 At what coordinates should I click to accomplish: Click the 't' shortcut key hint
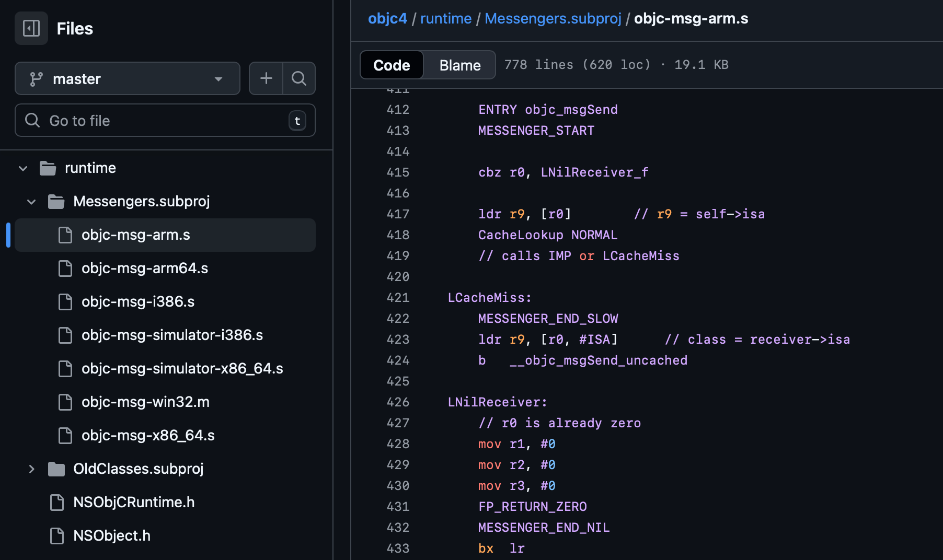(x=297, y=121)
